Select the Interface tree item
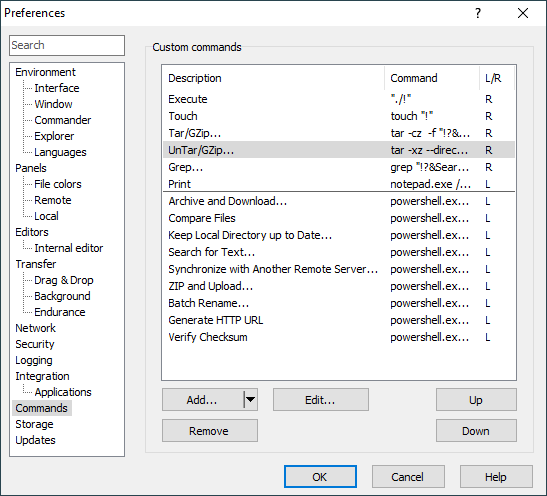The image size is (547, 496). (x=57, y=88)
